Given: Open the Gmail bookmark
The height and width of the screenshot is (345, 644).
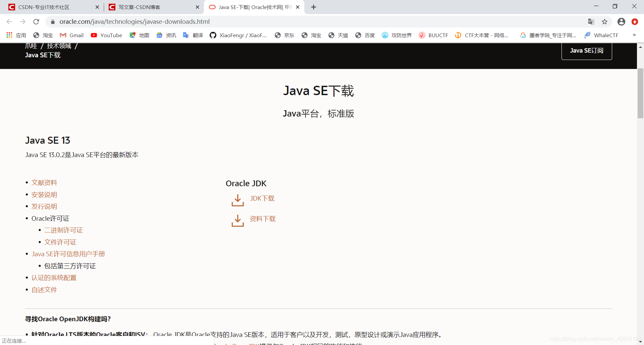Looking at the screenshot, I should tap(72, 35).
